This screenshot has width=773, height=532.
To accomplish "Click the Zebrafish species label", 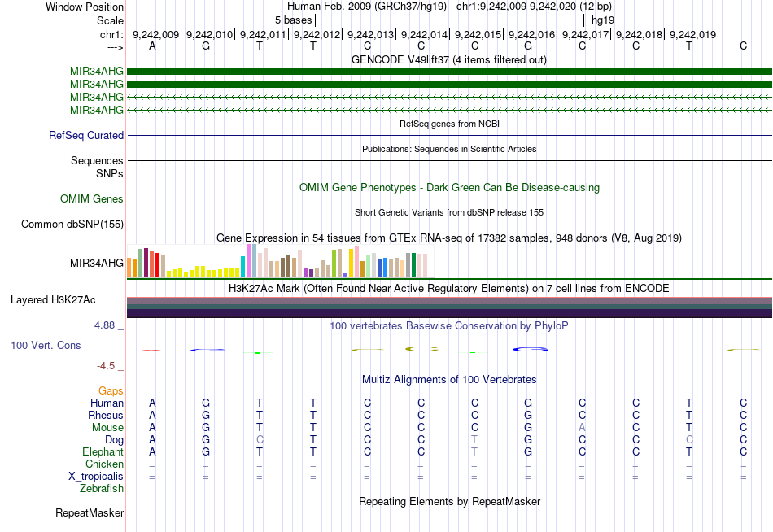I will click(102, 489).
